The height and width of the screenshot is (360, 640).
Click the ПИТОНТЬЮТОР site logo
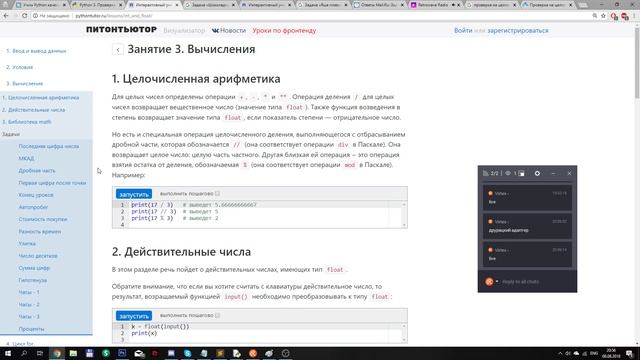point(121,30)
